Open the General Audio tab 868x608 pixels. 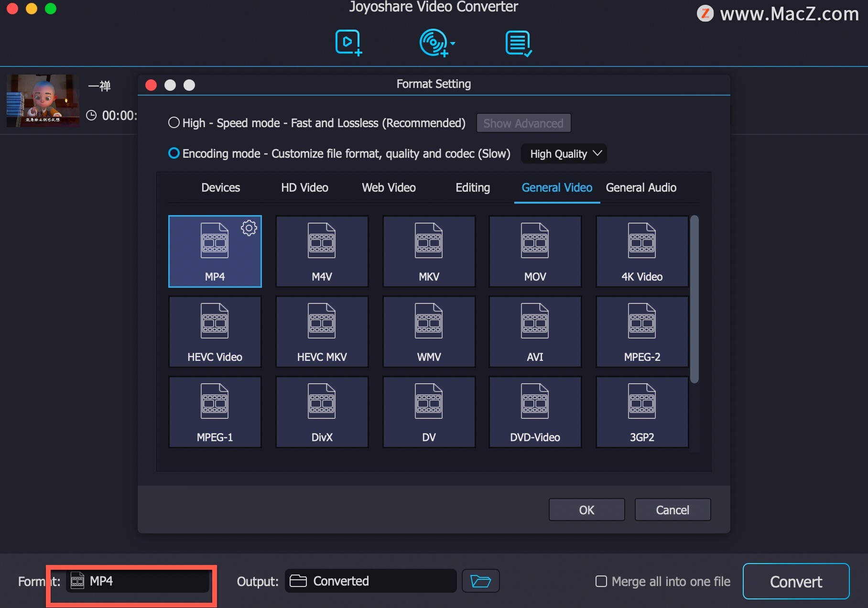click(641, 187)
